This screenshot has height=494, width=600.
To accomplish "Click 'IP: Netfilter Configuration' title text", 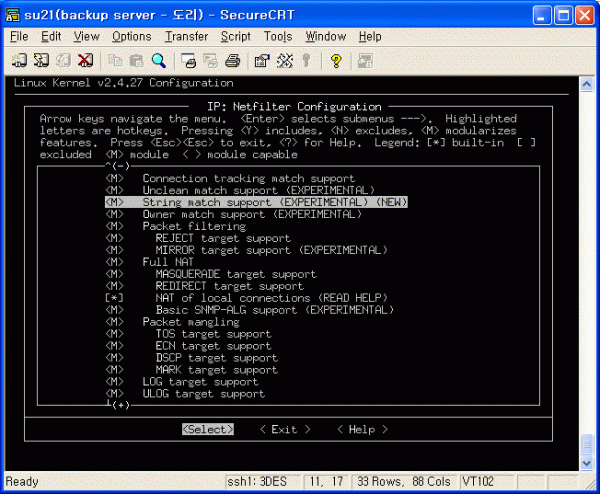I will (x=294, y=106).
